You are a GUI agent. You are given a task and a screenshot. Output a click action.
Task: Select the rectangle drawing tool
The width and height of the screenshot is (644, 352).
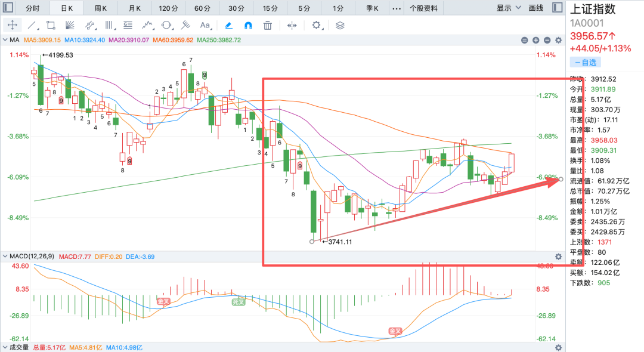(51, 26)
